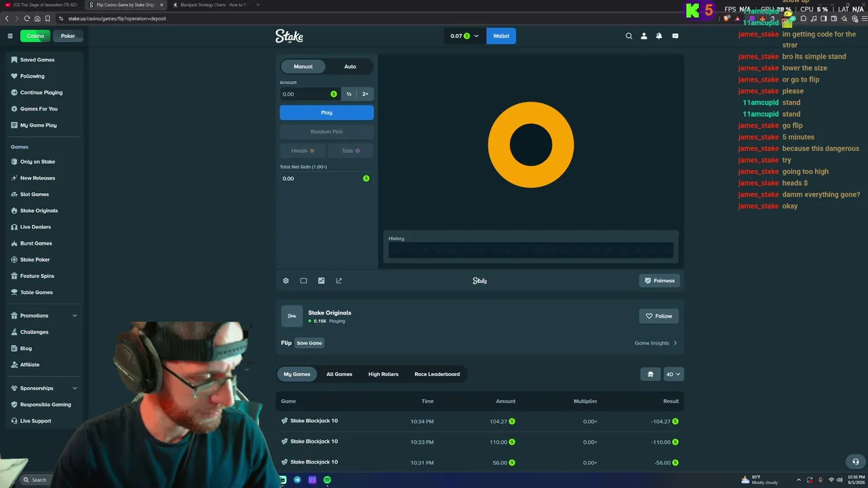The image size is (868, 488).
Task: Reload the browser page
Action: 27,18
